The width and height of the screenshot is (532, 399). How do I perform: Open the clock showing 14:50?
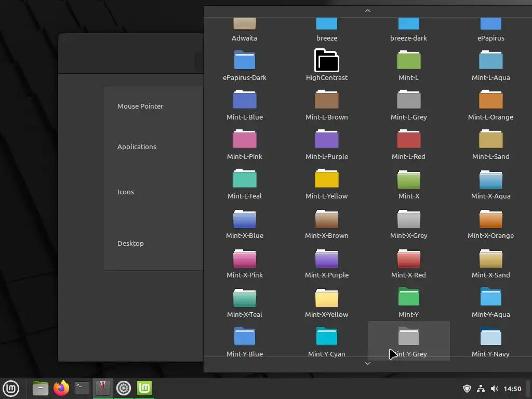click(512, 389)
